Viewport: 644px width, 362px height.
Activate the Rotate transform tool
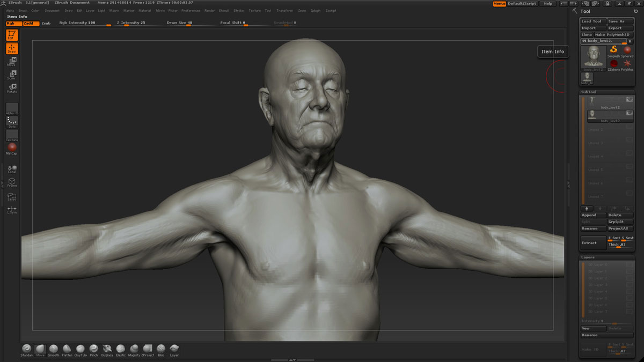pyautogui.click(x=12, y=88)
